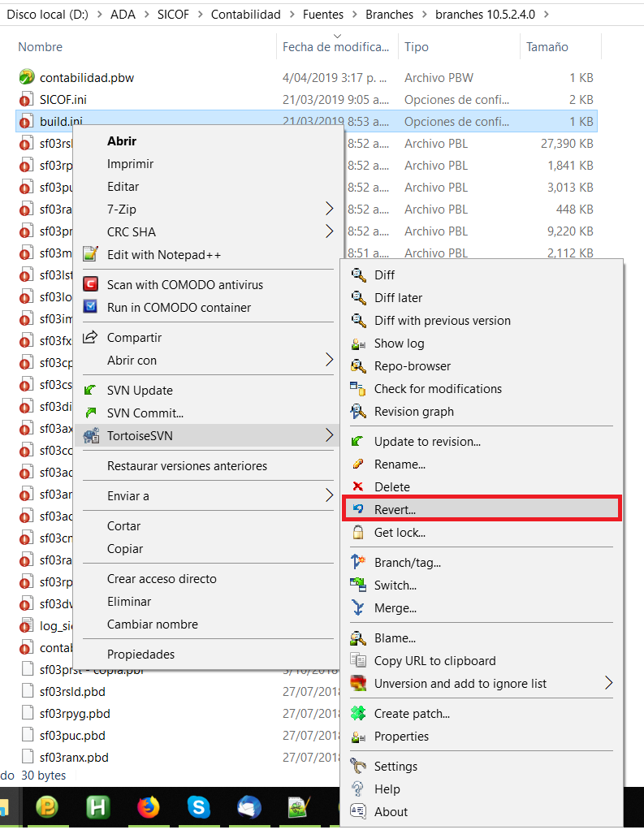
Task: Select the sf03puc.pbd file
Action: [72, 736]
